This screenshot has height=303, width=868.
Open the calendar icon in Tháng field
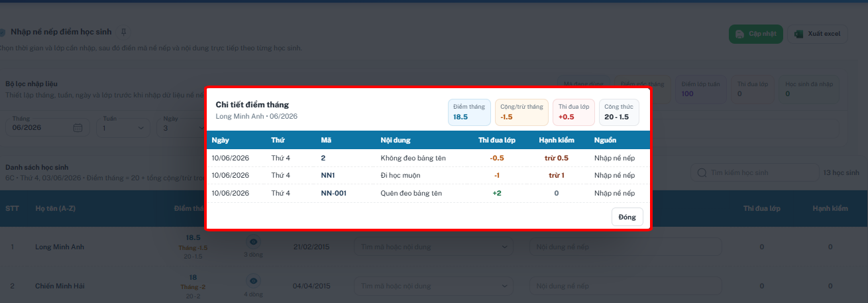[78, 127]
